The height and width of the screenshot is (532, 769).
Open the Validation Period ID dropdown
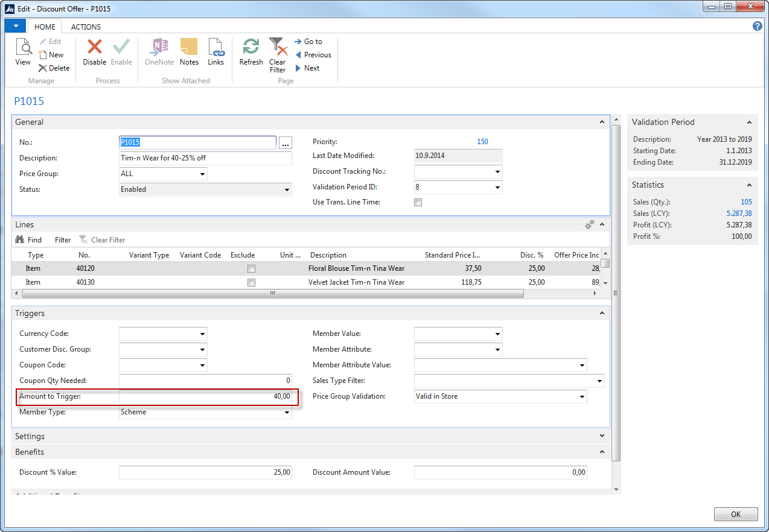[x=497, y=188]
